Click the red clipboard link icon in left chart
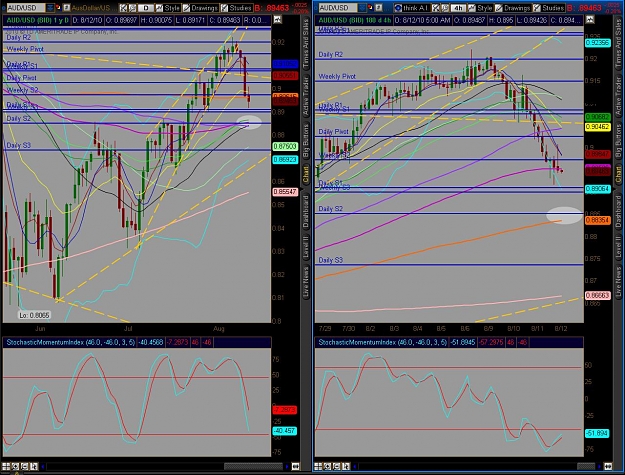The height and width of the screenshot is (475, 625). [58, 7]
